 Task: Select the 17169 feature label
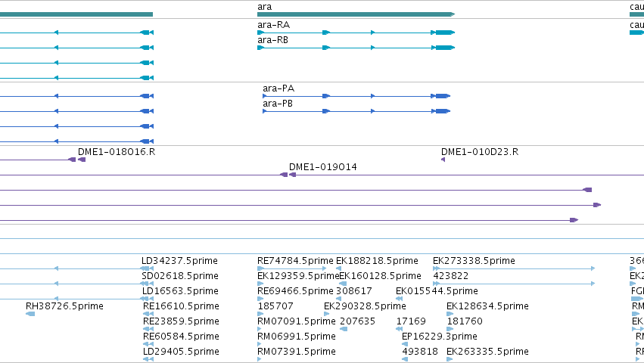(411, 321)
